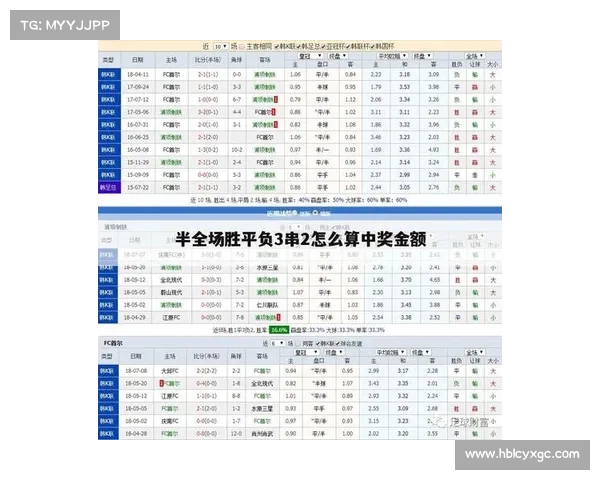Open the 终盘 dropdown beside 平均欧赔, top table
Screen dimensions: 600x480
tap(423, 56)
